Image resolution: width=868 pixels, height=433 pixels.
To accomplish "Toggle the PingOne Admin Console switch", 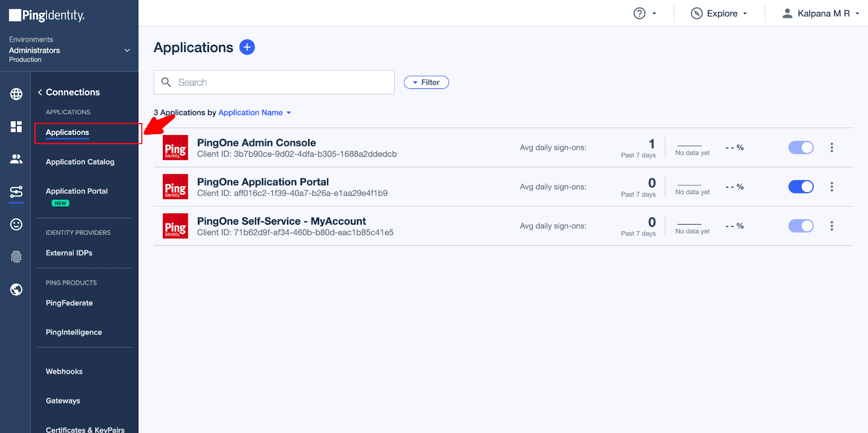I will point(800,148).
